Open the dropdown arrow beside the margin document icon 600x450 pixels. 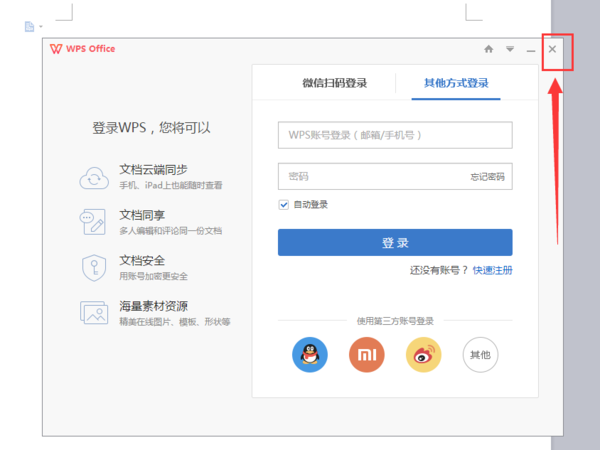click(41, 27)
